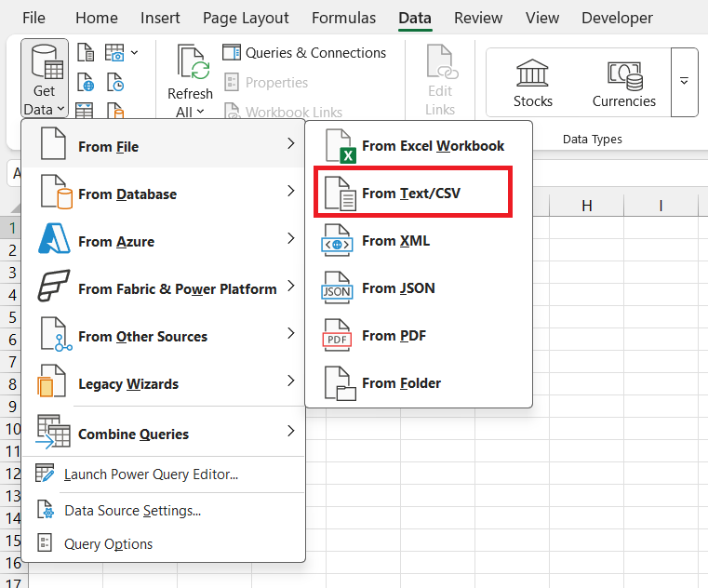Choose Launch Power Query Editor
Image resolution: width=708 pixels, height=588 pixels.
(x=164, y=474)
